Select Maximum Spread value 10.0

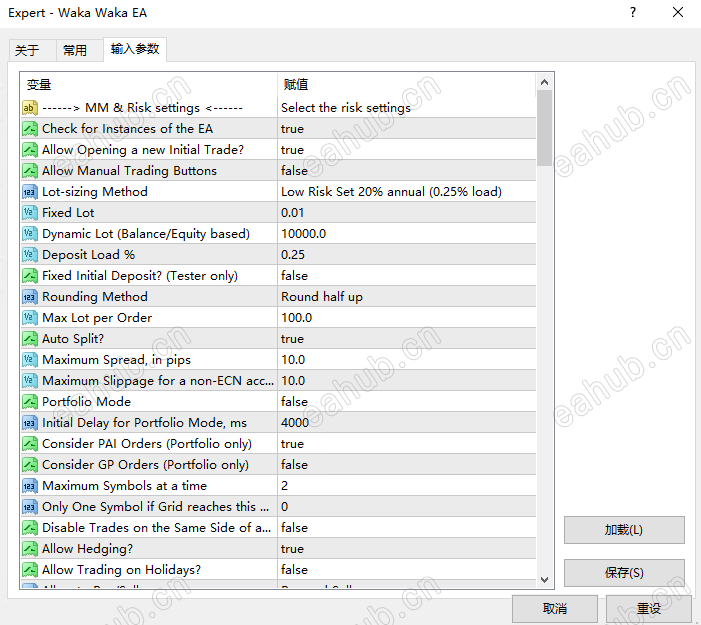pos(406,360)
